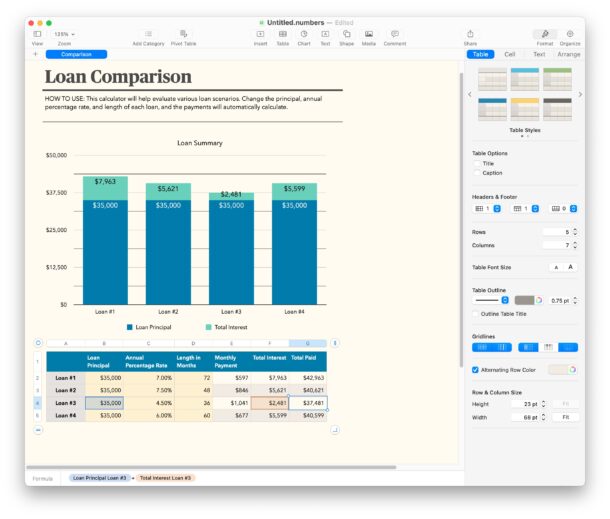
Task: Click the Share icon
Action: tap(470, 34)
